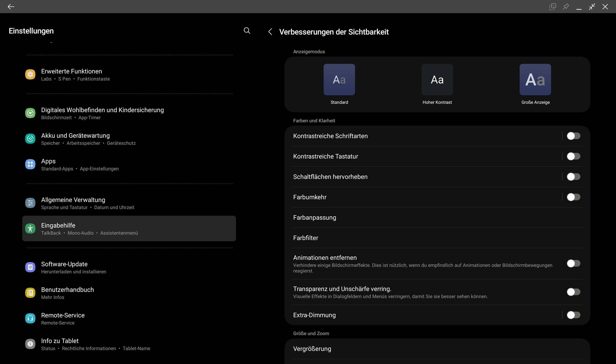
Task: Click the Info zu Tablet icon
Action: pyautogui.click(x=30, y=344)
